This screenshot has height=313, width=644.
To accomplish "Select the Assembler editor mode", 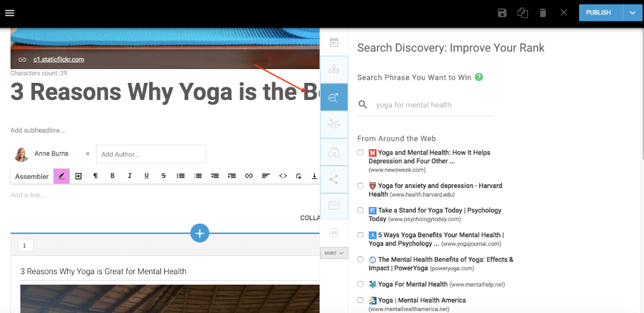I will [x=32, y=176].
